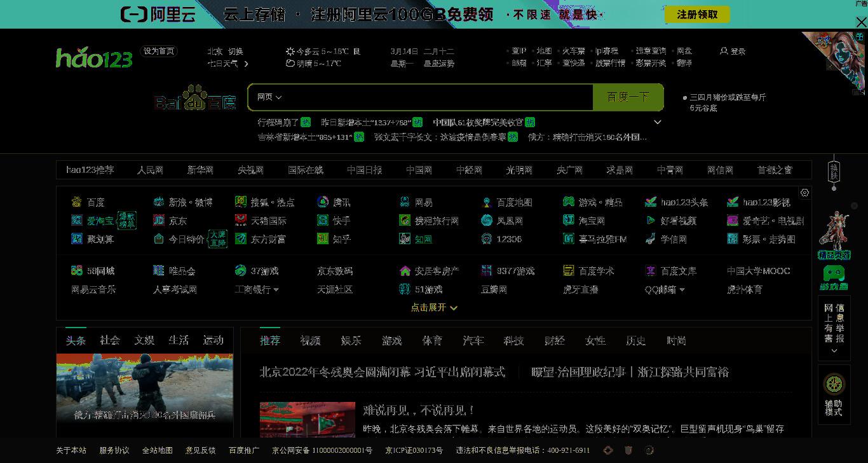Viewport: 868px width, 463px height.
Task: Open the 快手 icon
Action: [x=323, y=221]
